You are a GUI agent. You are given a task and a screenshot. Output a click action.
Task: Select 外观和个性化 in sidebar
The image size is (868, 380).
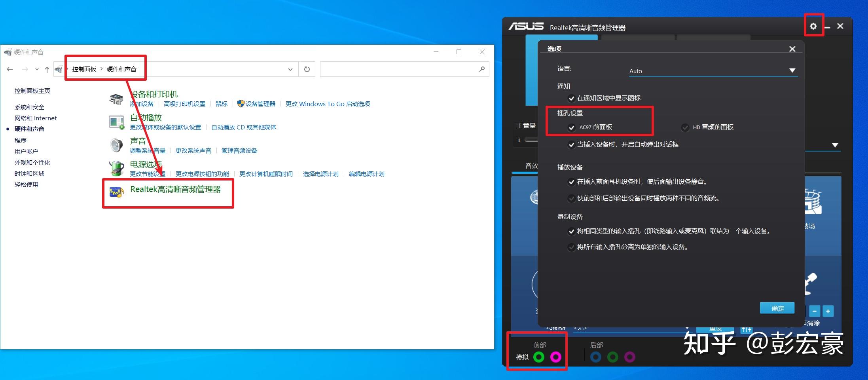tap(32, 163)
